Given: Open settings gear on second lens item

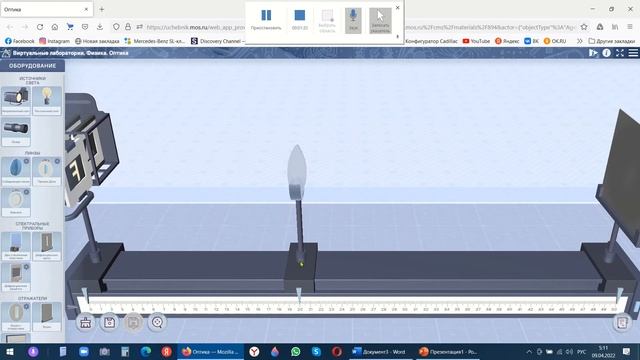Looking at the screenshot, I should click(x=57, y=161).
